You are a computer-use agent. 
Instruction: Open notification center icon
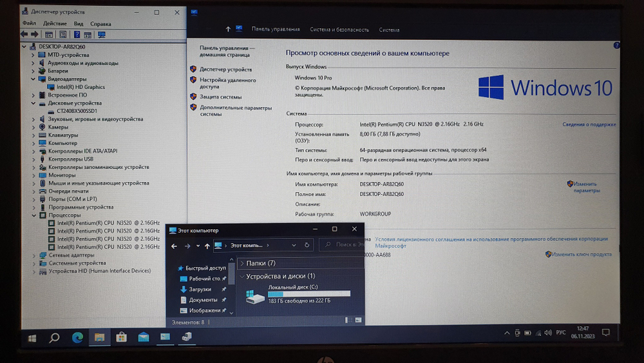coord(606,332)
